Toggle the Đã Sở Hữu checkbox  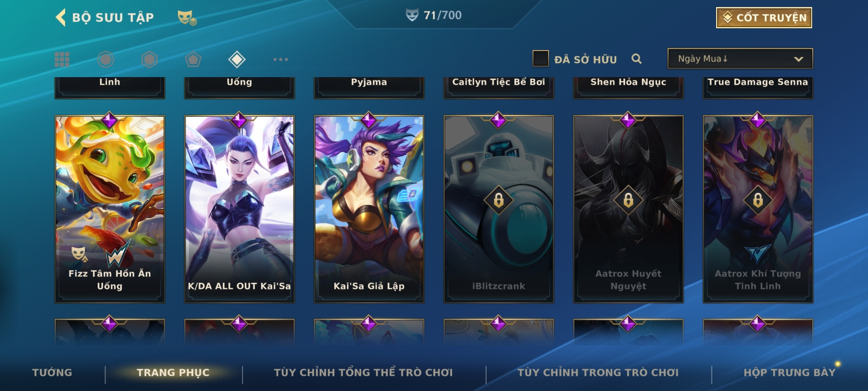540,59
